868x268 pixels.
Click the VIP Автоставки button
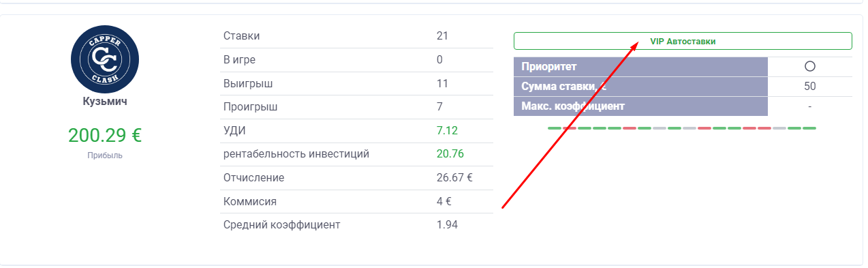pyautogui.click(x=683, y=41)
